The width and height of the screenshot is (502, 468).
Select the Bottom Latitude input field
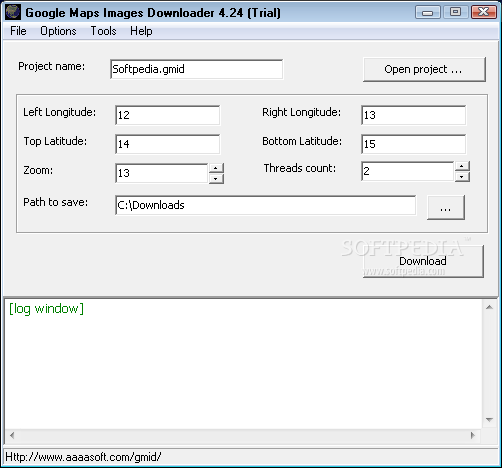(413, 144)
